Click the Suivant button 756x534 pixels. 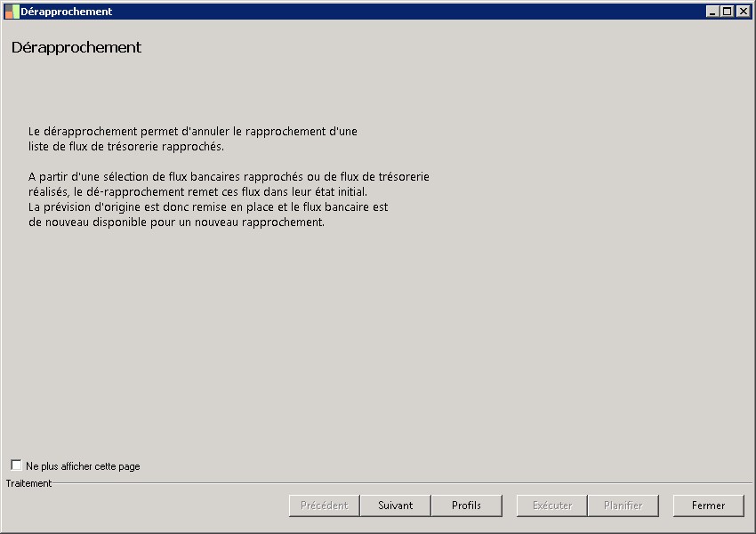tap(396, 506)
